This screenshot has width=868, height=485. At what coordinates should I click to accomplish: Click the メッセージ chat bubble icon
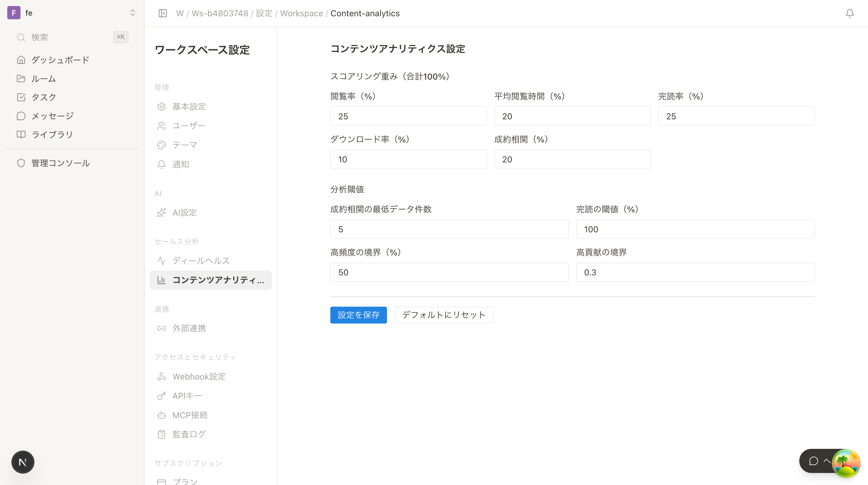[21, 116]
